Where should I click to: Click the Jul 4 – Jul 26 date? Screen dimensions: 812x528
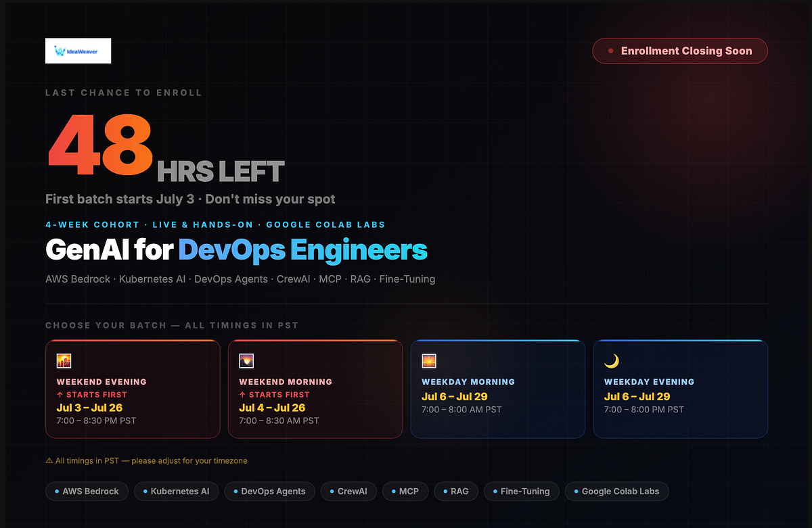click(272, 408)
